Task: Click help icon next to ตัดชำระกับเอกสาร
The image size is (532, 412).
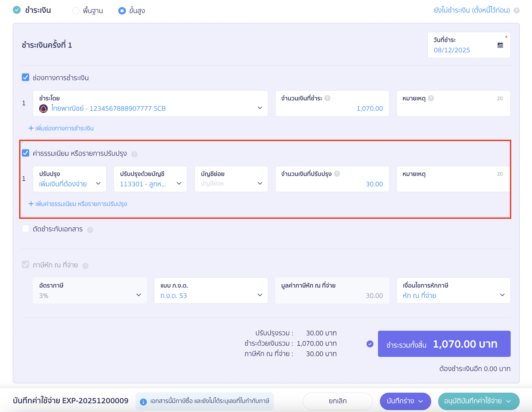Action: 90,230
